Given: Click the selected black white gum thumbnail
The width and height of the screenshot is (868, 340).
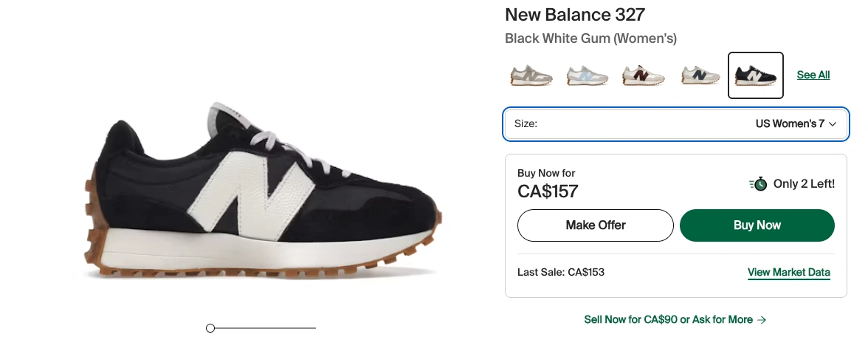Looking at the screenshot, I should click(x=755, y=75).
